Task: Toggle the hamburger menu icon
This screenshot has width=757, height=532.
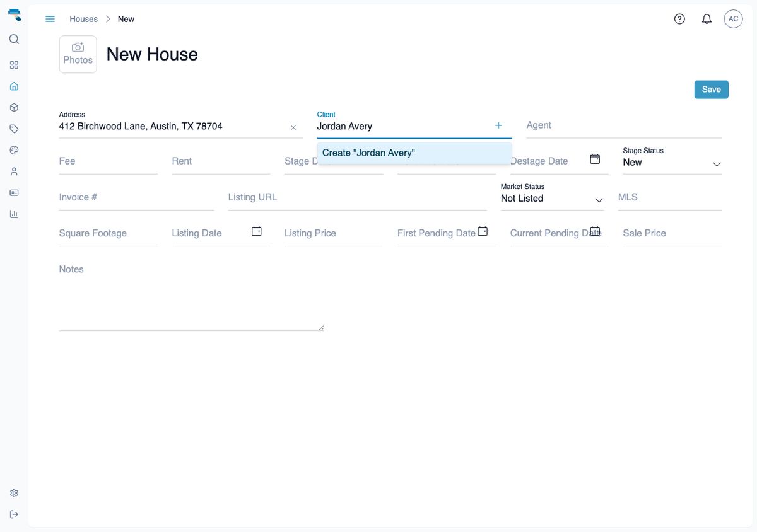Action: [x=50, y=19]
